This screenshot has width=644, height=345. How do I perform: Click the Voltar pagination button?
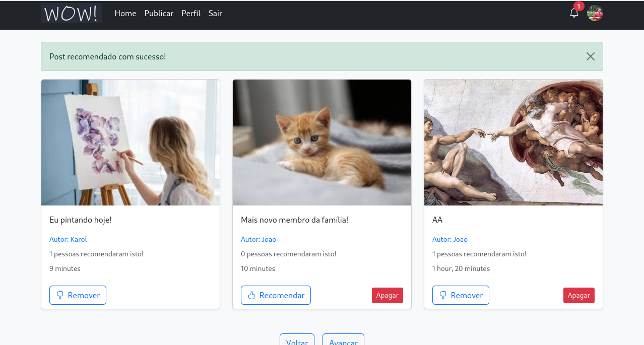(x=297, y=339)
